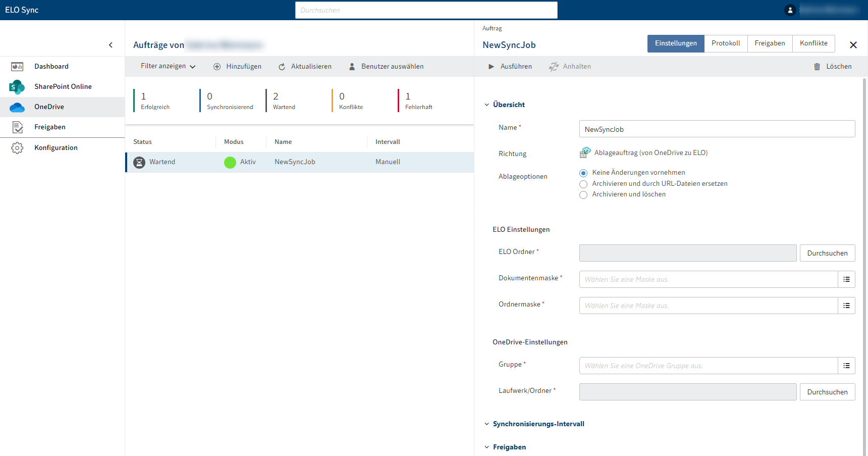Edit the Name field containing NewSyncJob

717,129
